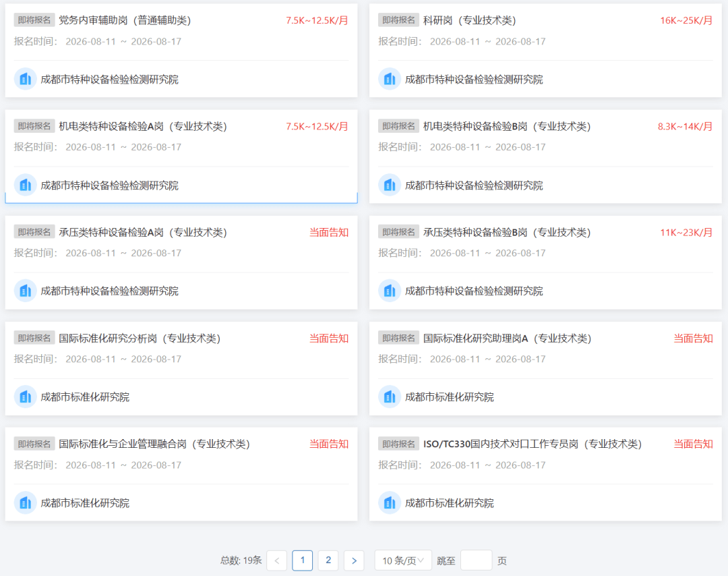
Task: Click 报名时间 dates on 国际标准化研究分析岗 card
Action: coord(123,359)
